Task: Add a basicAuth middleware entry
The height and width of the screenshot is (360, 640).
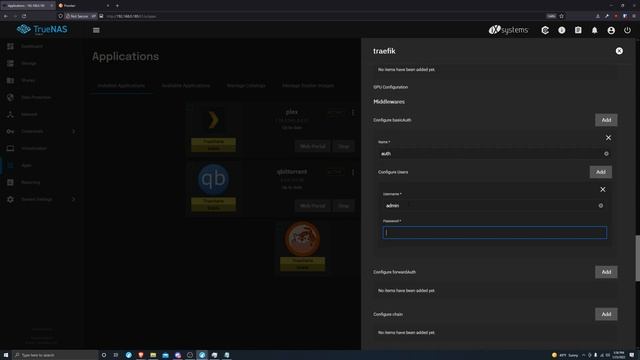Action: (x=606, y=120)
